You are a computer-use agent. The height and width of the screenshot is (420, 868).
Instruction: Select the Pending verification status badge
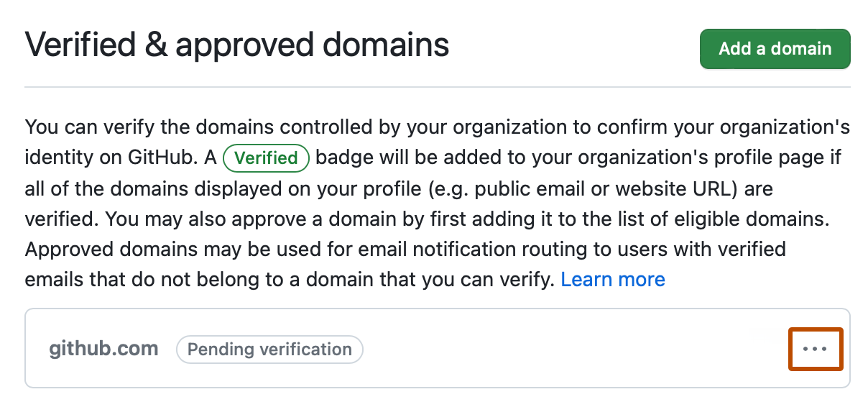[269, 349]
